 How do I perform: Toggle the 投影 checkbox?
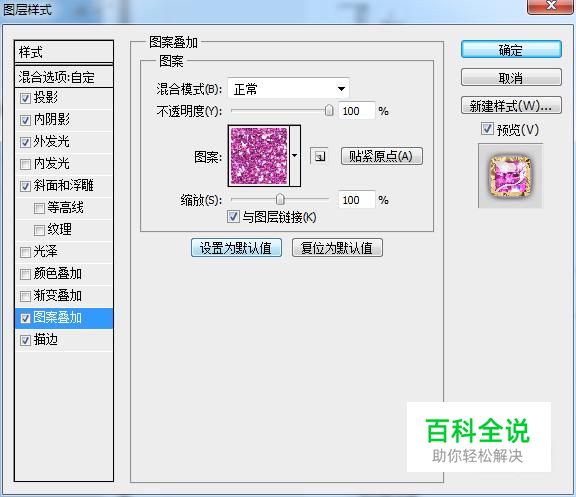(25, 98)
